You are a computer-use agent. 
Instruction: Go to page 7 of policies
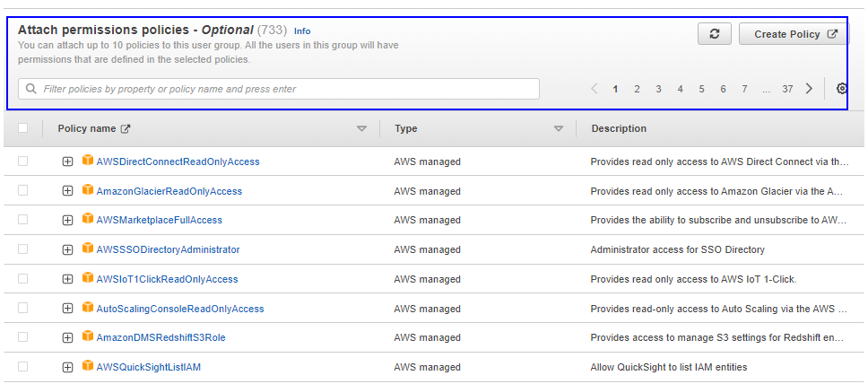click(744, 89)
